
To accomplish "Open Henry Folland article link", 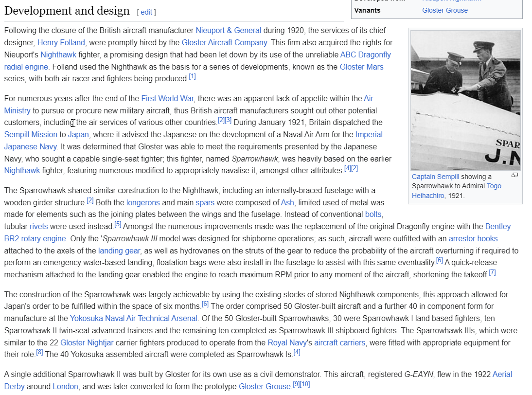I will 61,42.
